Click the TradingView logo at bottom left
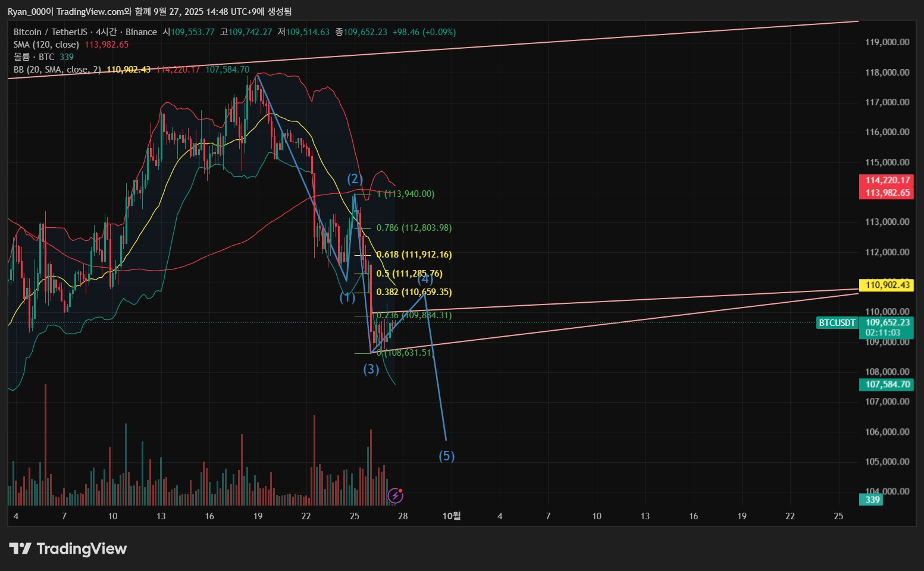The image size is (924, 571). (x=68, y=548)
